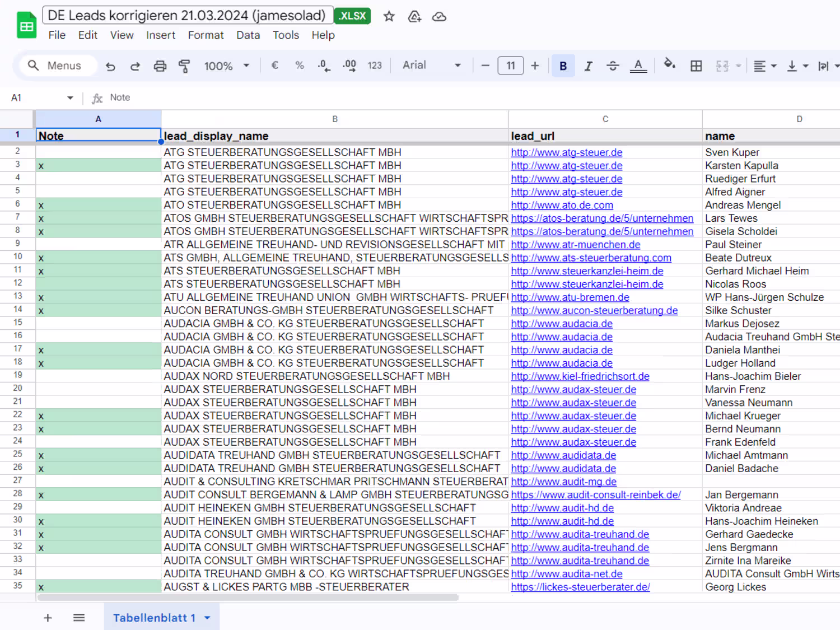This screenshot has width=840, height=630.
Task: Click the Borders grid icon
Action: click(x=696, y=66)
